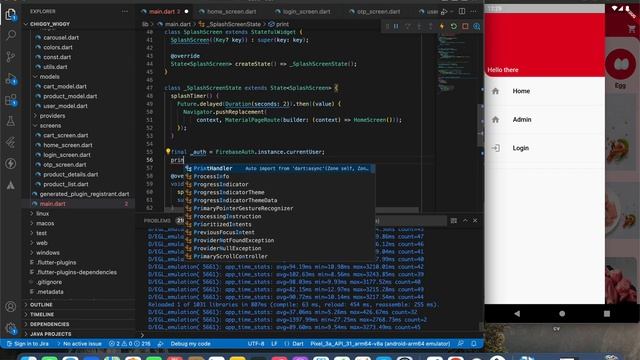Click Sign in to Jira status item
Screen dimensions: 640x360
click(x=27, y=344)
